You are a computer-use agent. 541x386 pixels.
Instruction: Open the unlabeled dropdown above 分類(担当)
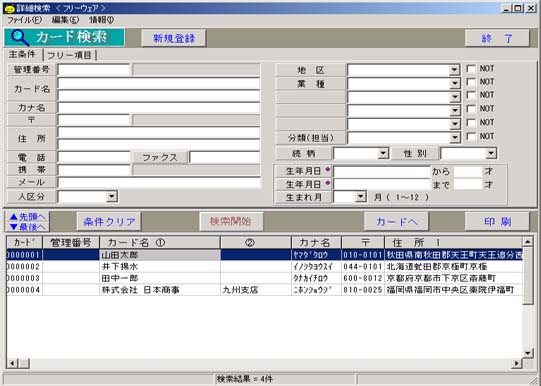click(455, 124)
